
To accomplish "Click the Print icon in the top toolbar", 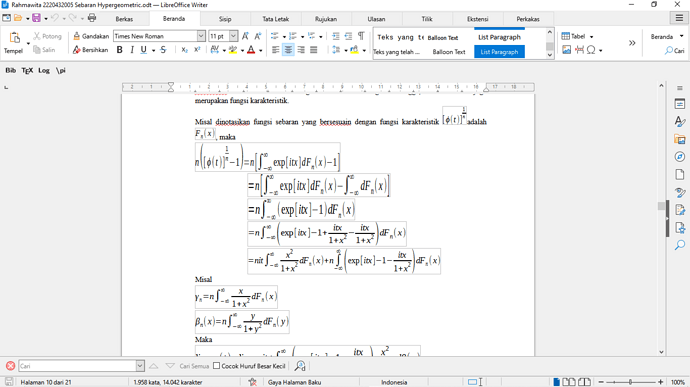I will (92, 18).
